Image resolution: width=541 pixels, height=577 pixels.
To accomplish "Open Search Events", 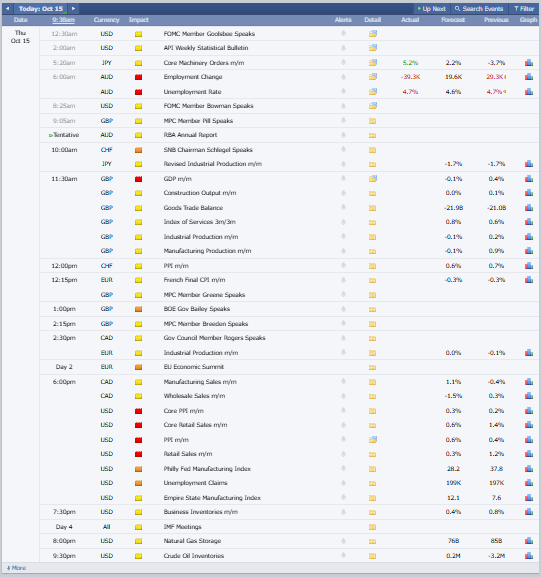I will tap(479, 8).
